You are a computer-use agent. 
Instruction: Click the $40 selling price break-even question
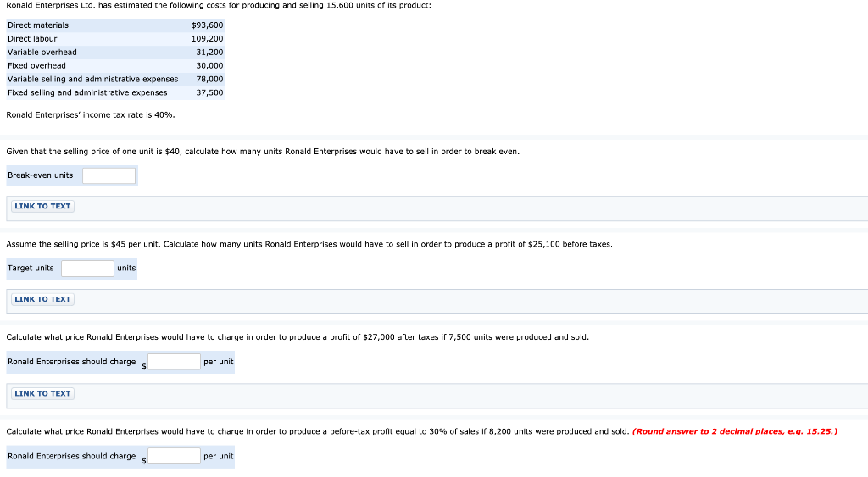[263, 152]
